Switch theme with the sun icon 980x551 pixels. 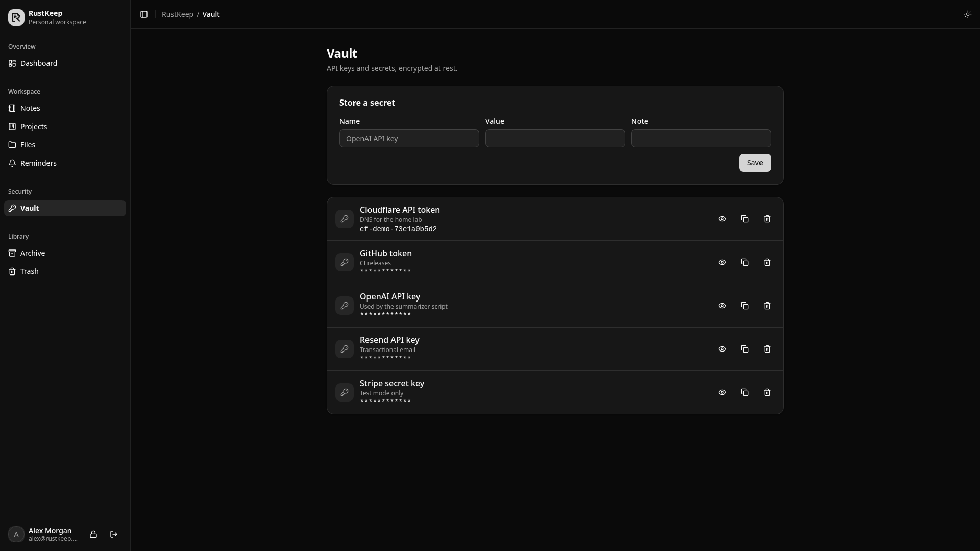click(967, 14)
